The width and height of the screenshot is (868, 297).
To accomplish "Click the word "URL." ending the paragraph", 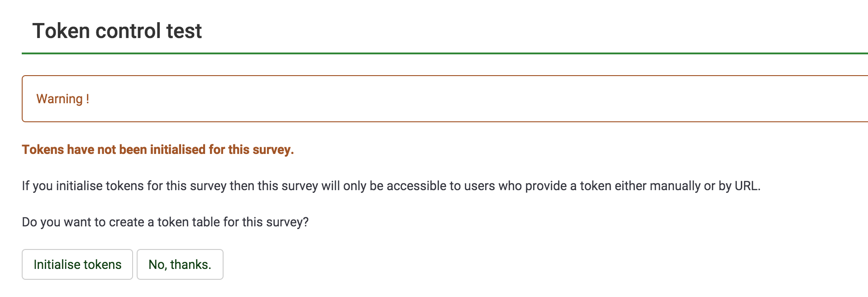I will click(747, 186).
